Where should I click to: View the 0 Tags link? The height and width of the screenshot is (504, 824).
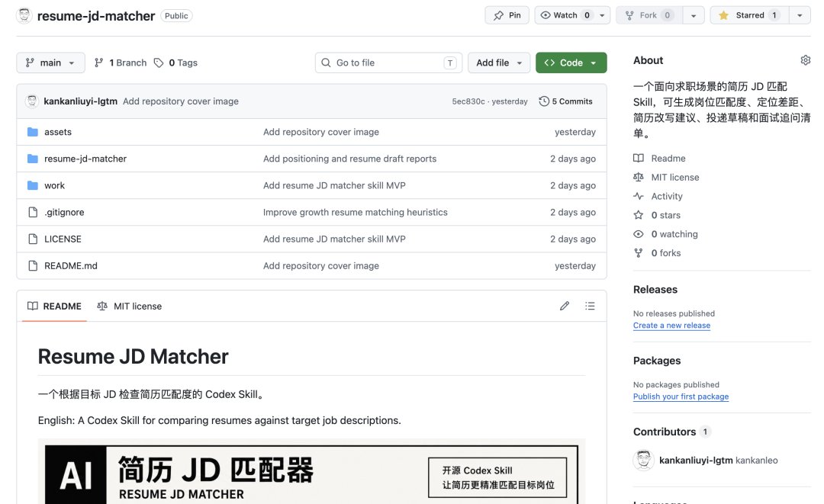(x=175, y=63)
